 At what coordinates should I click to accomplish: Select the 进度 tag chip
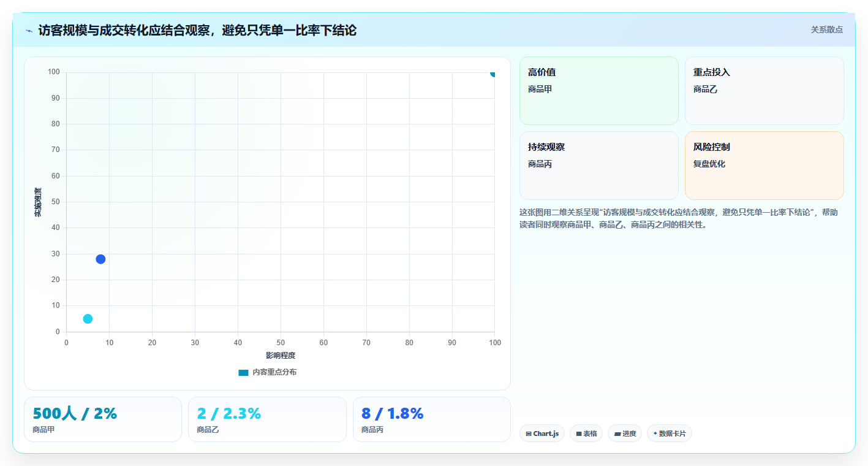(x=625, y=434)
